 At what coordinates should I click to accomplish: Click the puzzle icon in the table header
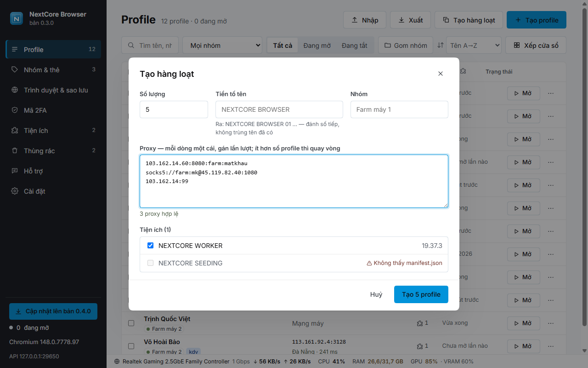click(463, 71)
